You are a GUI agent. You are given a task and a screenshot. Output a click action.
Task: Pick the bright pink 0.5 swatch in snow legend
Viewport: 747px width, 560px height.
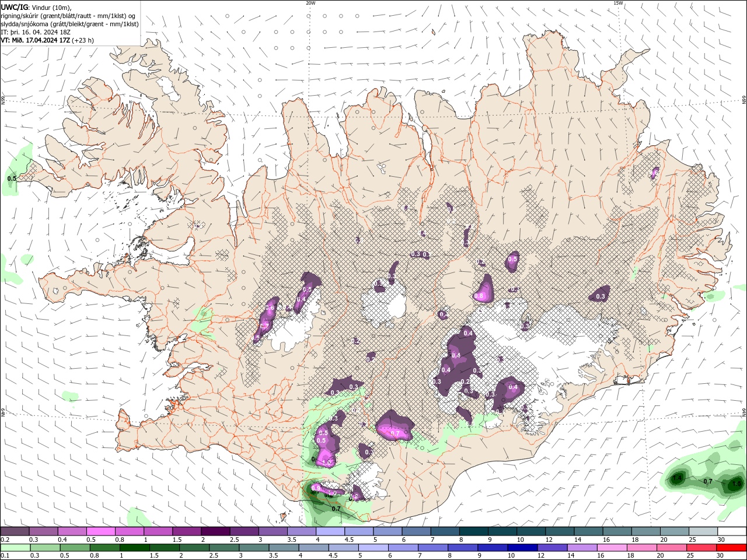[x=100, y=531]
